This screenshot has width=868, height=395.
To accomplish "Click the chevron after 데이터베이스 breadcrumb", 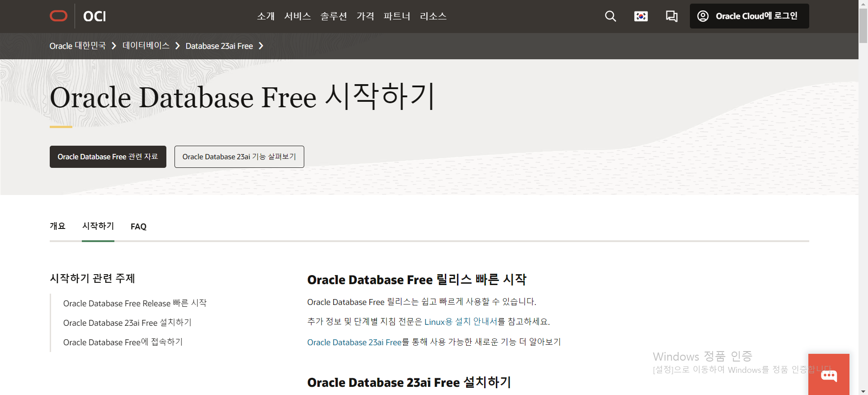I will 177,46.
